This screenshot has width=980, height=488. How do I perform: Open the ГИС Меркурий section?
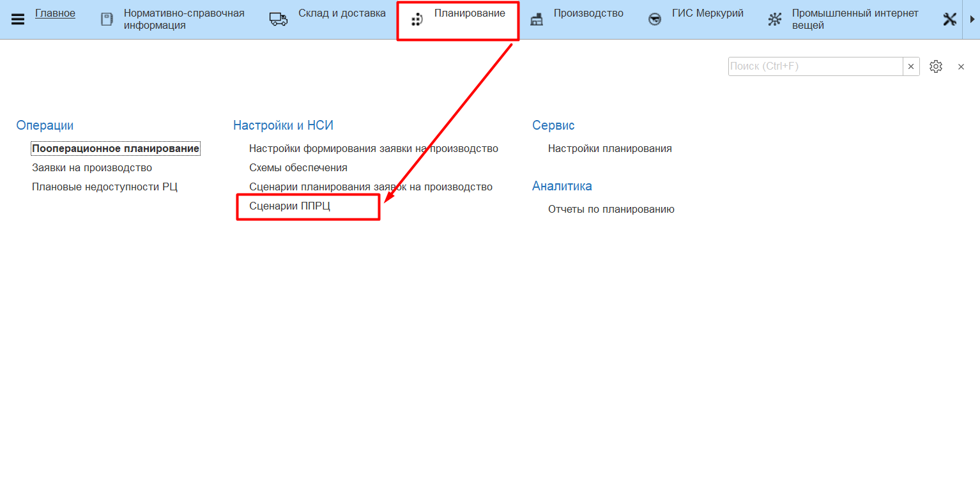(x=708, y=13)
